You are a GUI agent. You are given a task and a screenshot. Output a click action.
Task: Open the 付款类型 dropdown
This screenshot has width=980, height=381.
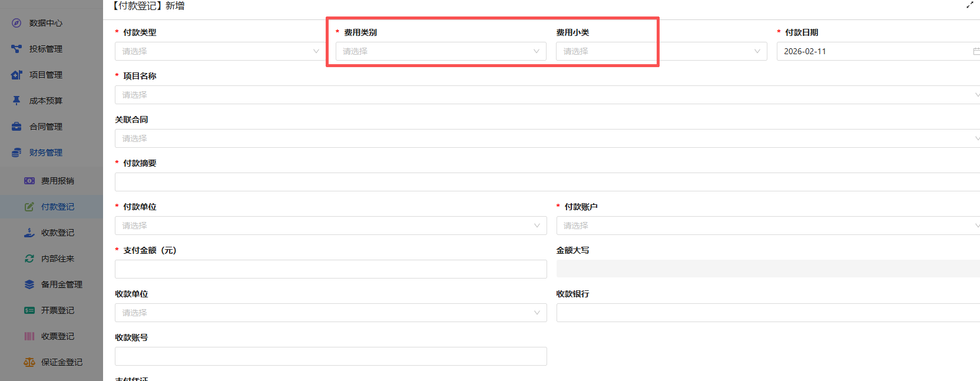(220, 51)
